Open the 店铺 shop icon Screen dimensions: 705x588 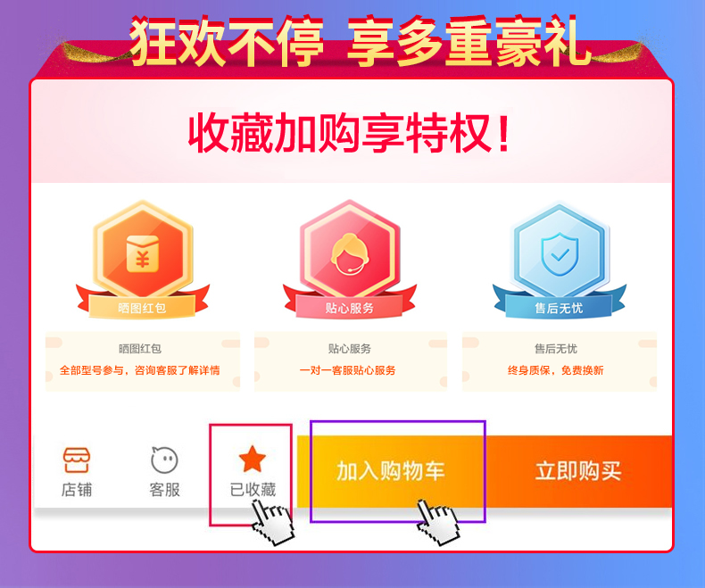[77, 460]
